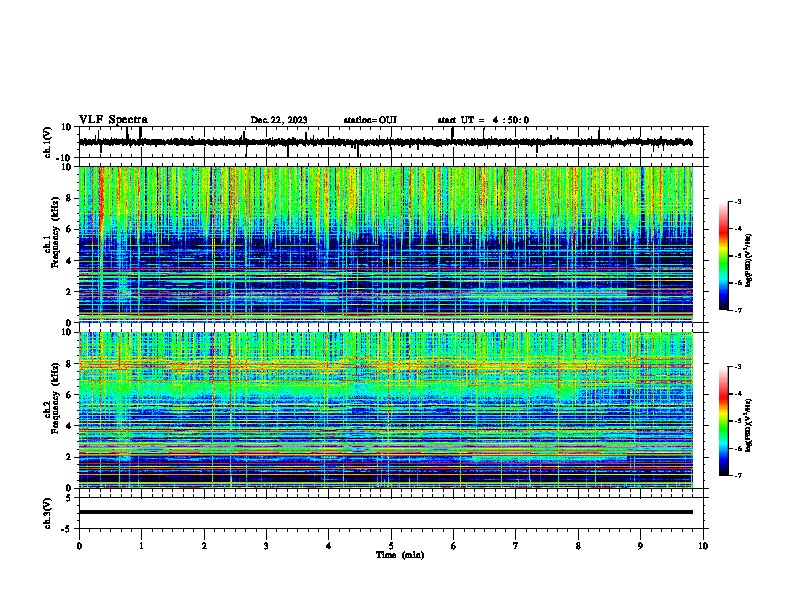The image size is (792, 612).
Task: Click time axis tick label '5'
Action: click(391, 546)
